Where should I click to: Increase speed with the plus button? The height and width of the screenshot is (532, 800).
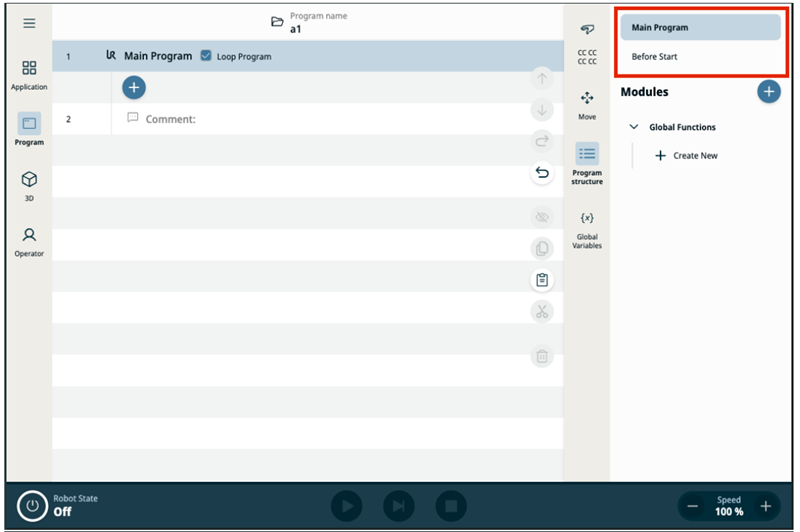coord(765,506)
